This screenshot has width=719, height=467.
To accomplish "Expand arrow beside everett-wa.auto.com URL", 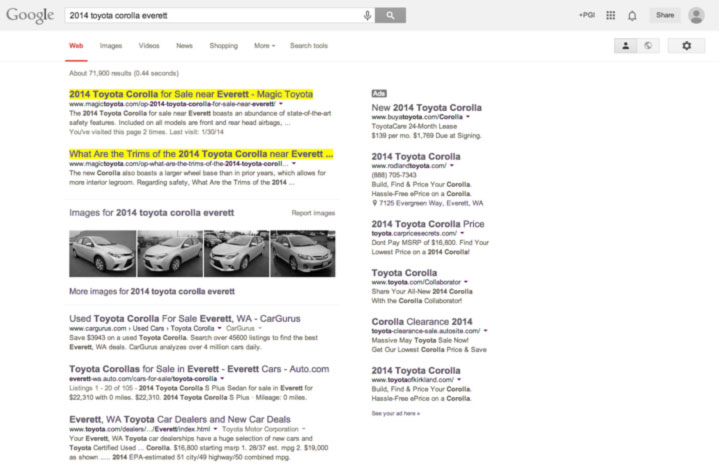I will (x=222, y=379).
